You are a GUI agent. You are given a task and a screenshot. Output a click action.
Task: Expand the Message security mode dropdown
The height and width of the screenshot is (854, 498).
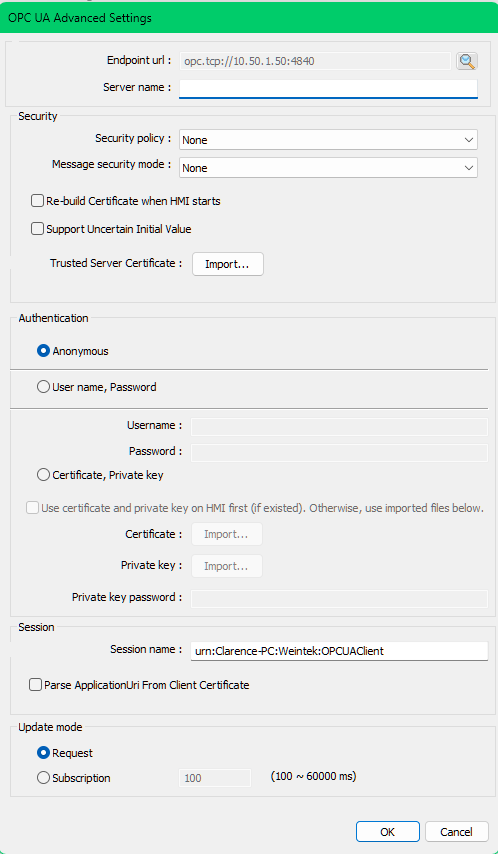[329, 168]
